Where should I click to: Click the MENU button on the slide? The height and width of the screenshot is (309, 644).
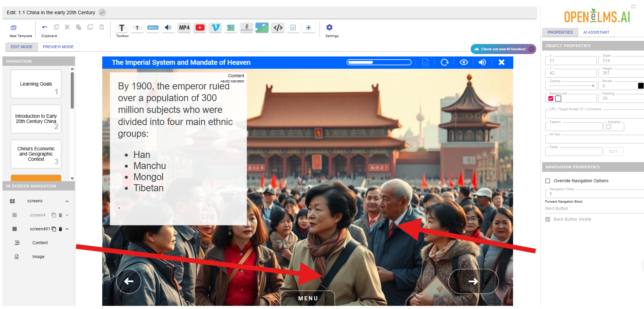pos(308,298)
